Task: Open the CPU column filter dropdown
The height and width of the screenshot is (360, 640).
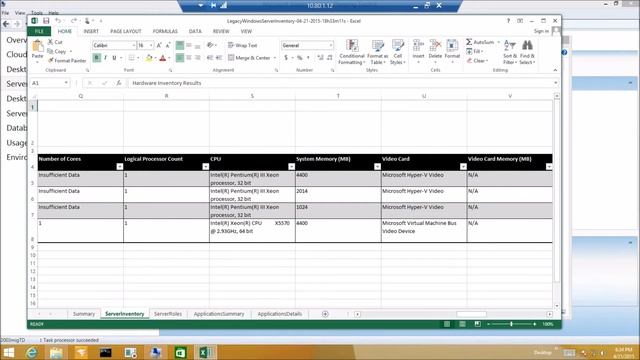Action: (x=291, y=167)
